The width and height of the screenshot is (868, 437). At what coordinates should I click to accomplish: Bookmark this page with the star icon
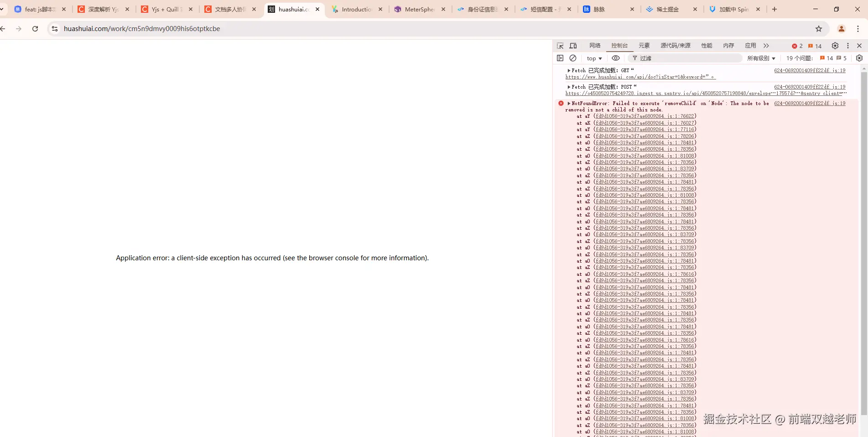[818, 29]
